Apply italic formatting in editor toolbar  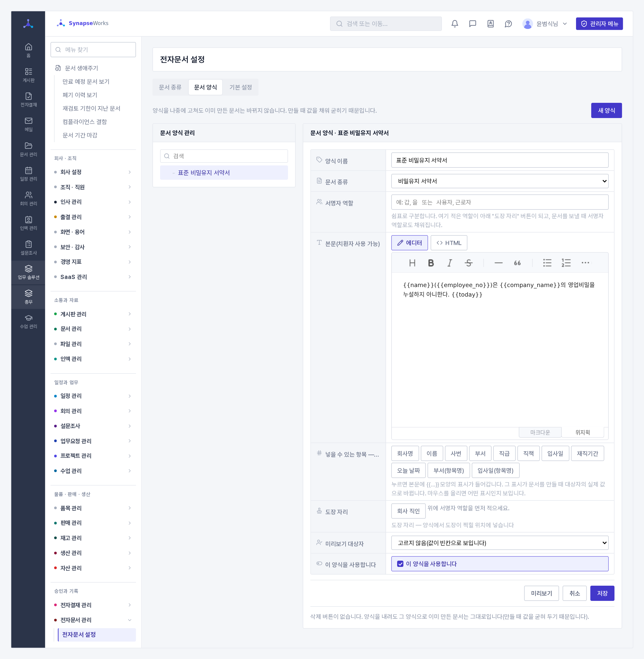pos(450,263)
